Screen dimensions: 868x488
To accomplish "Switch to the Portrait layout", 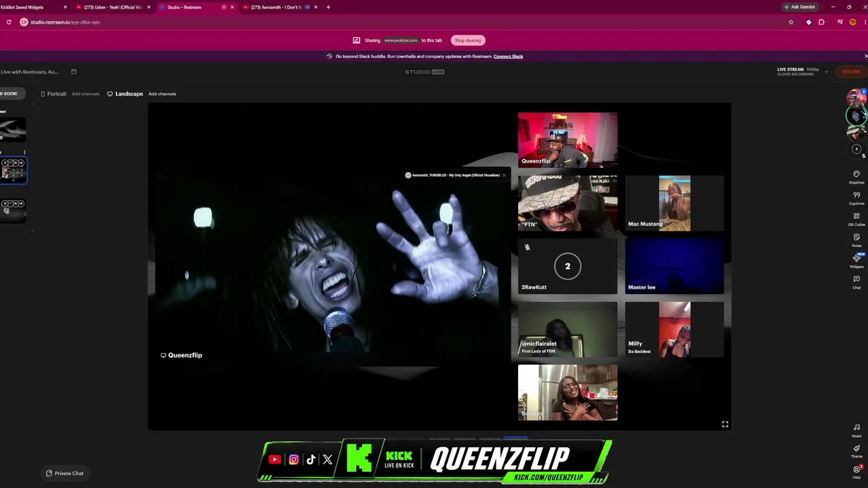I will (x=53, y=94).
